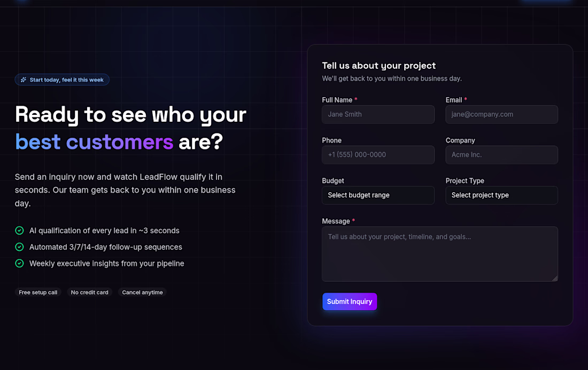This screenshot has height=370, width=588.
Task: Open the Select project type dropdown
Action: [x=502, y=195]
